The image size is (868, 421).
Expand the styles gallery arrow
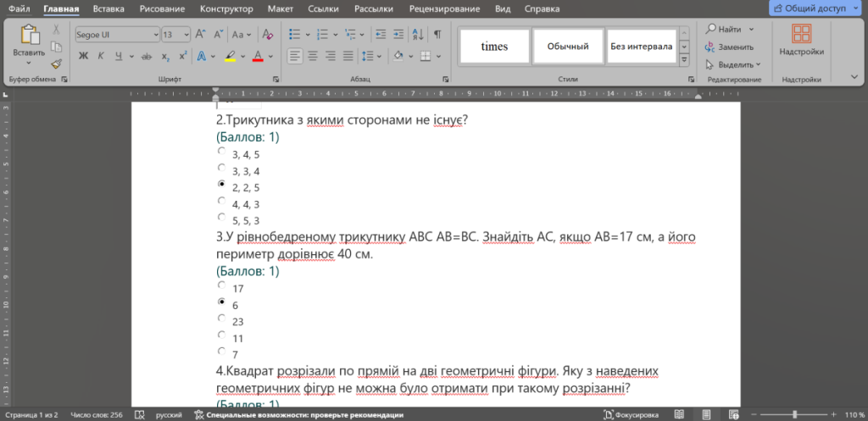[685, 59]
